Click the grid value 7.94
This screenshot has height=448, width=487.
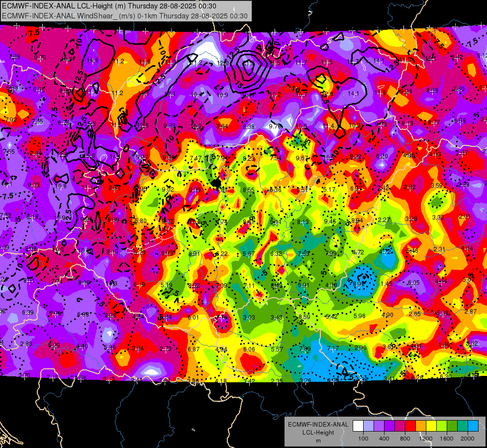222,158
